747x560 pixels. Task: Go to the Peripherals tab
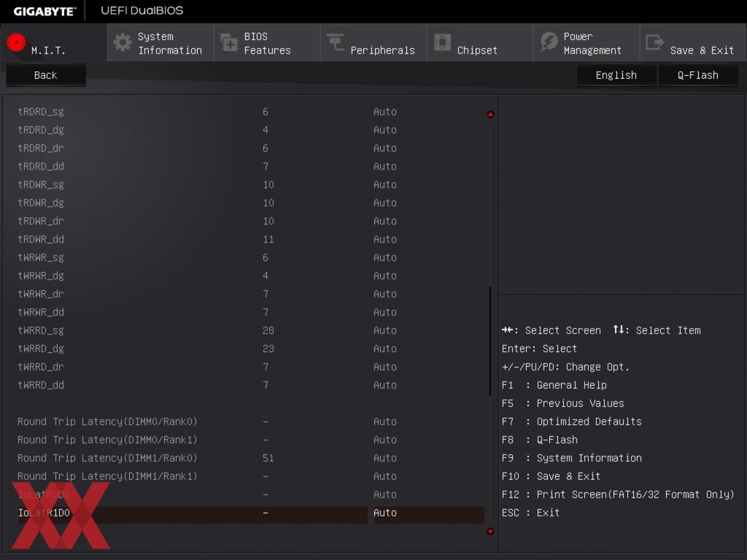374,42
